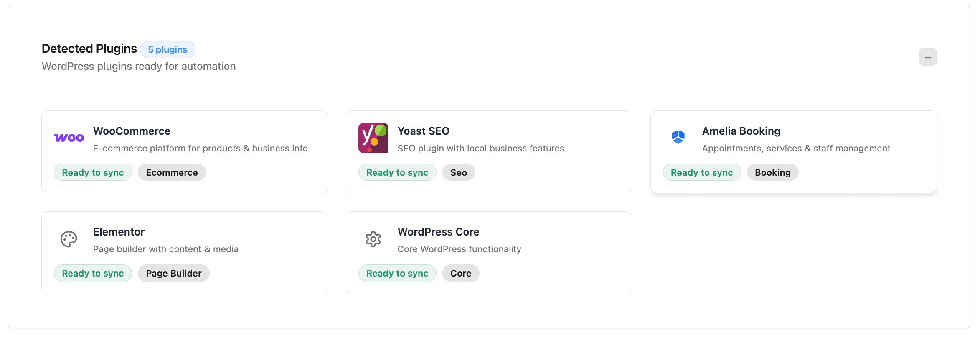Click the Amelia Booking blue cube icon

pos(678,137)
